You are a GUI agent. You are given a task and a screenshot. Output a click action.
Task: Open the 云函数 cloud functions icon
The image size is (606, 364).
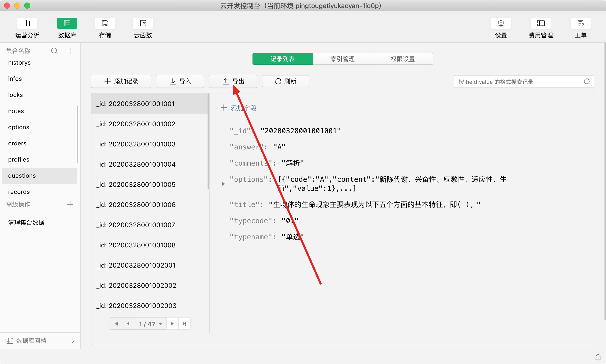[143, 23]
